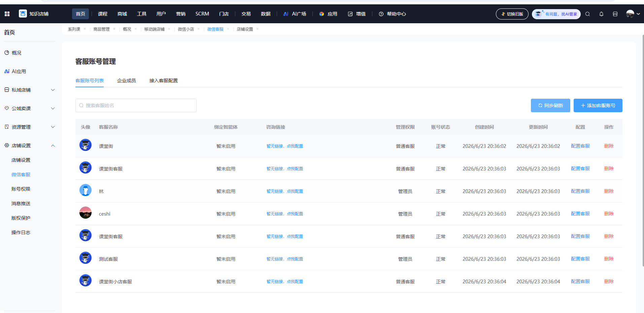Open 课程 in top navigation
The height and width of the screenshot is (313, 644).
[103, 14]
